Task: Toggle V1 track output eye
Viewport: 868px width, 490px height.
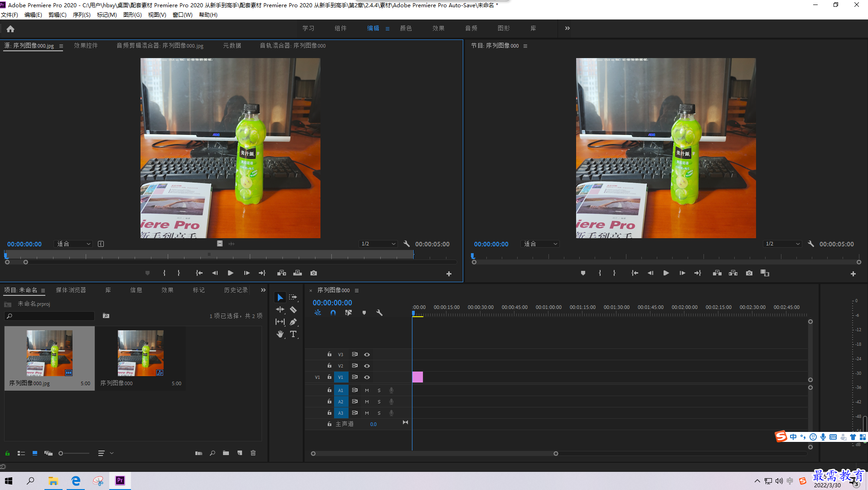Action: pyautogui.click(x=367, y=377)
